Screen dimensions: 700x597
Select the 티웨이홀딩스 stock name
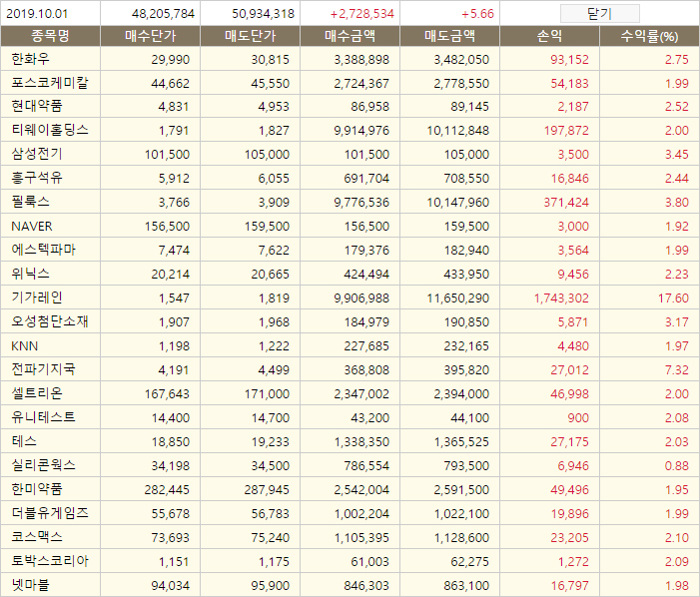50,131
